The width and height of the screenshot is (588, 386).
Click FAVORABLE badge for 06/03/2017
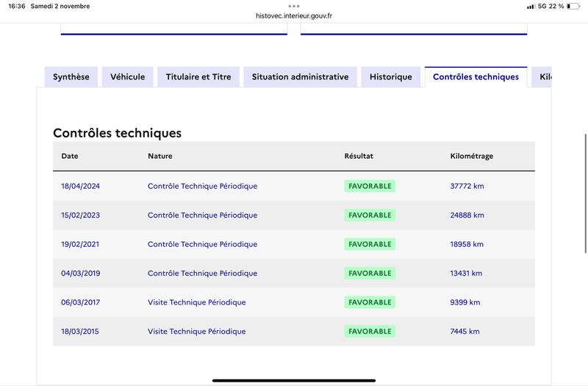click(370, 302)
